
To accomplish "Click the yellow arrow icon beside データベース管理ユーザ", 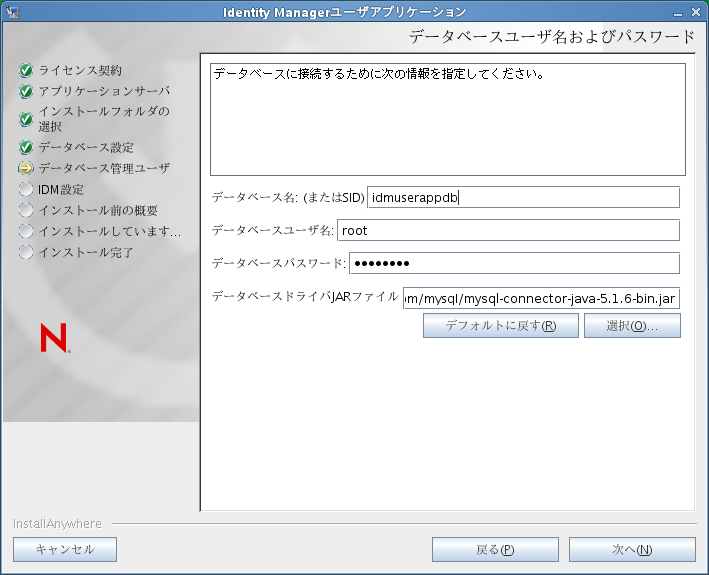I will click(x=26, y=168).
